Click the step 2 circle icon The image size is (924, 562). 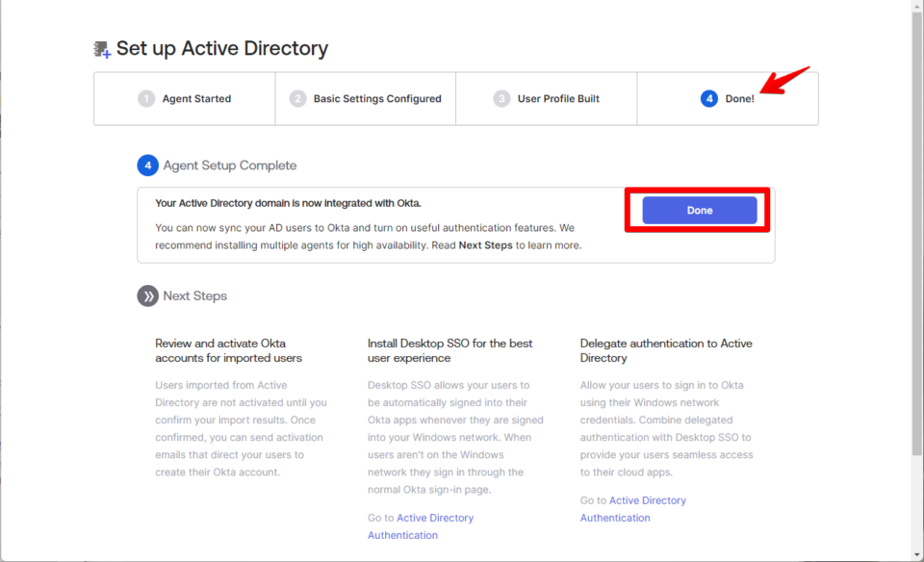point(297,98)
